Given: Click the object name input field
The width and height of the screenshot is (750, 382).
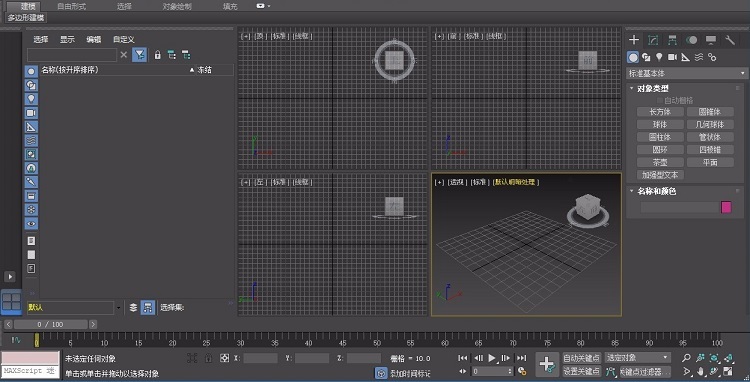Looking at the screenshot, I should (679, 207).
